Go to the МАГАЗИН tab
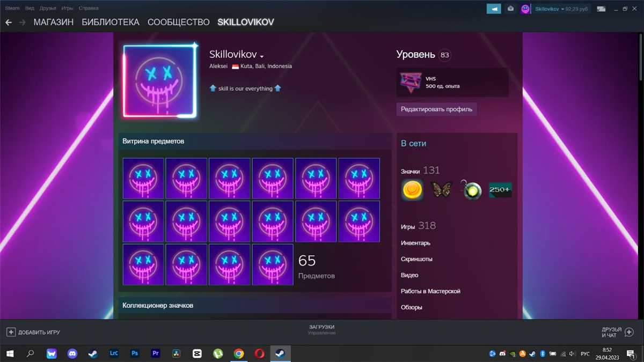 coord(54,23)
